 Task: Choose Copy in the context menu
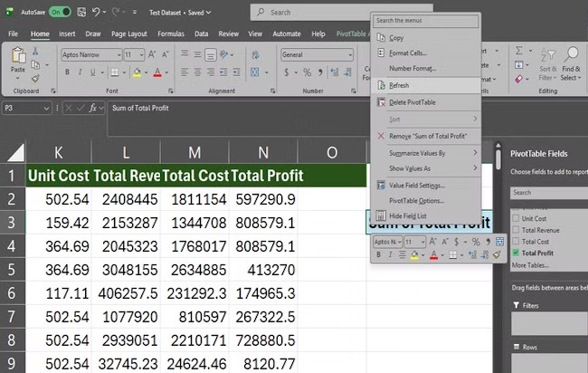428,37
